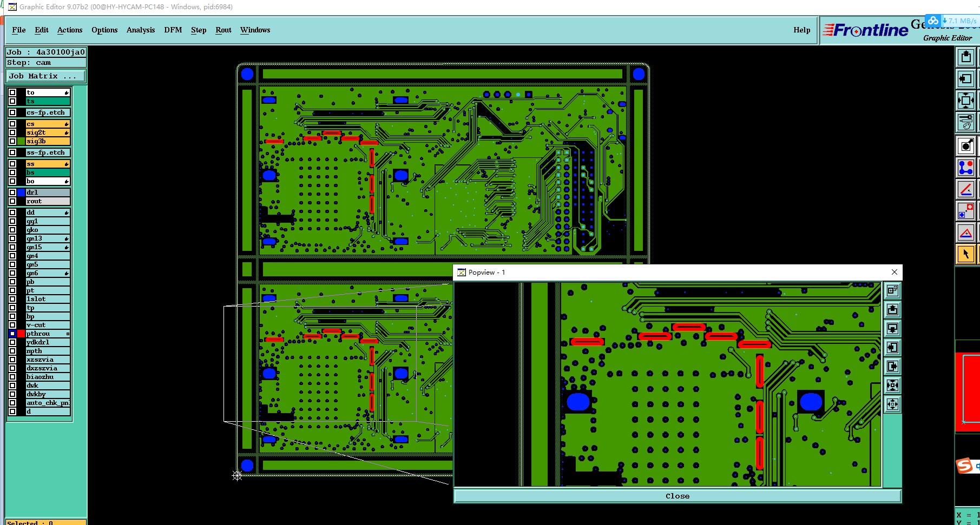Click the pan up icon in right toolbar

(966, 57)
